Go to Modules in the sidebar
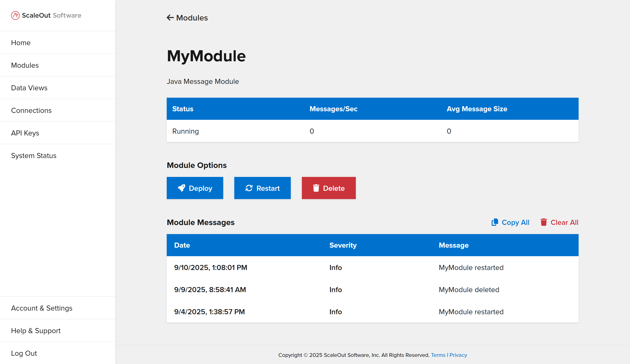This screenshot has width=630, height=364. [x=58, y=65]
